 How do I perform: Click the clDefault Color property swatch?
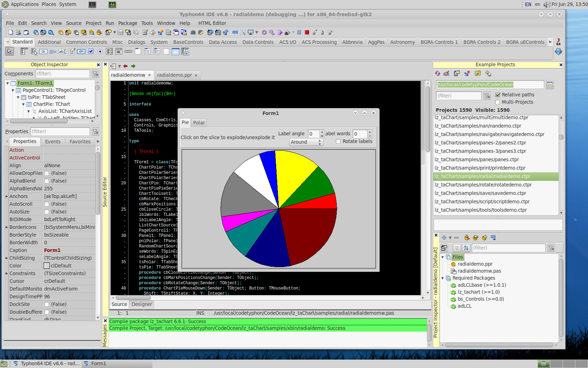point(47,266)
